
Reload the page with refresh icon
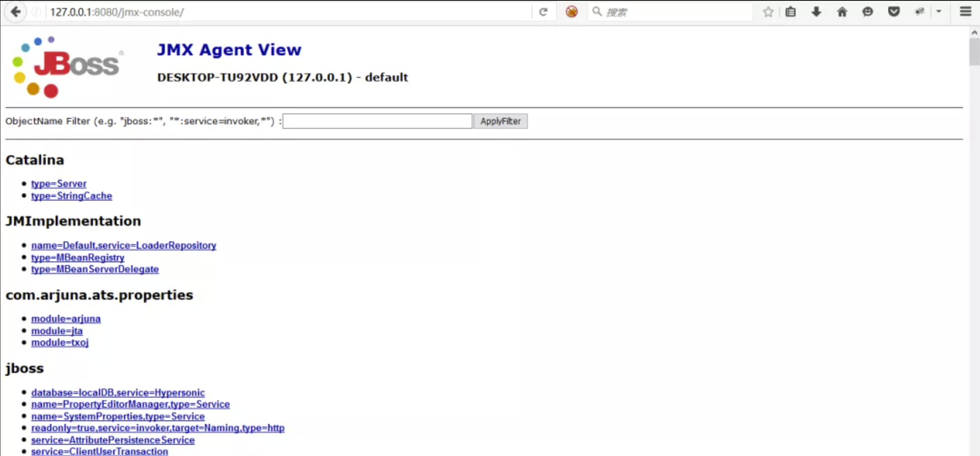pyautogui.click(x=543, y=12)
